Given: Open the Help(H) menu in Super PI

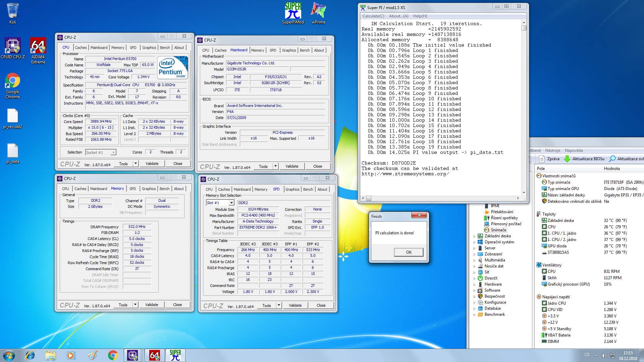Looking at the screenshot, I should (x=420, y=16).
